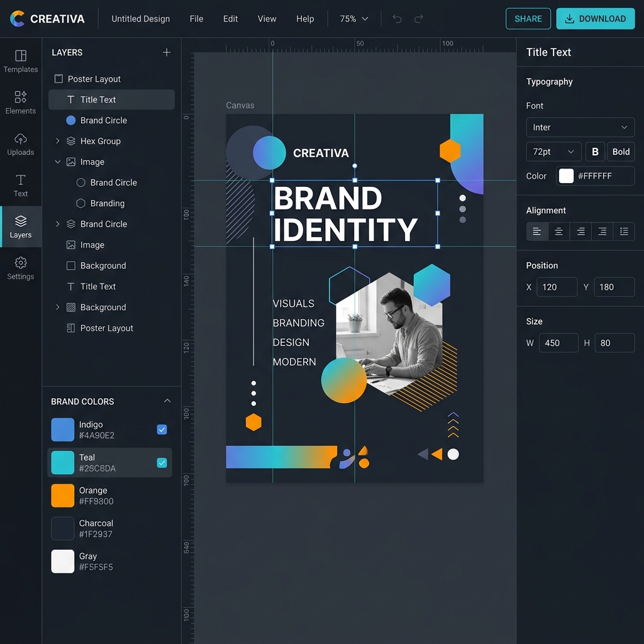644x644 pixels.
Task: Select the Text tool in sidebar
Action: (21, 186)
